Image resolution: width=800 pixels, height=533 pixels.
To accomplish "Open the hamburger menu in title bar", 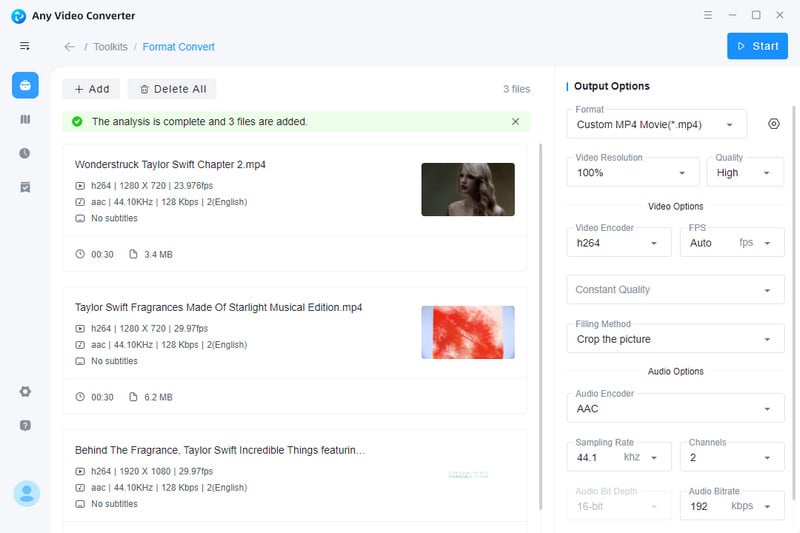I will pyautogui.click(x=708, y=15).
